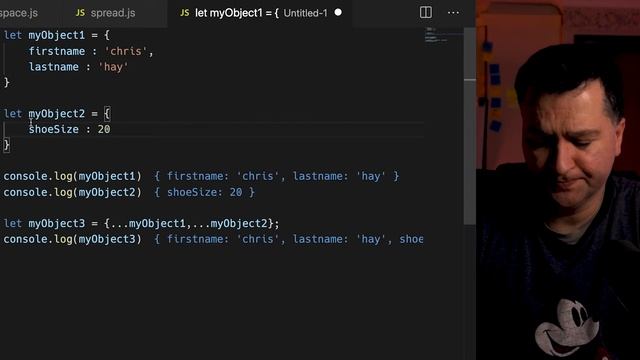640x360 pixels.
Task: Place cursor on 'let myObject1 = {' line
Action: click(57, 35)
